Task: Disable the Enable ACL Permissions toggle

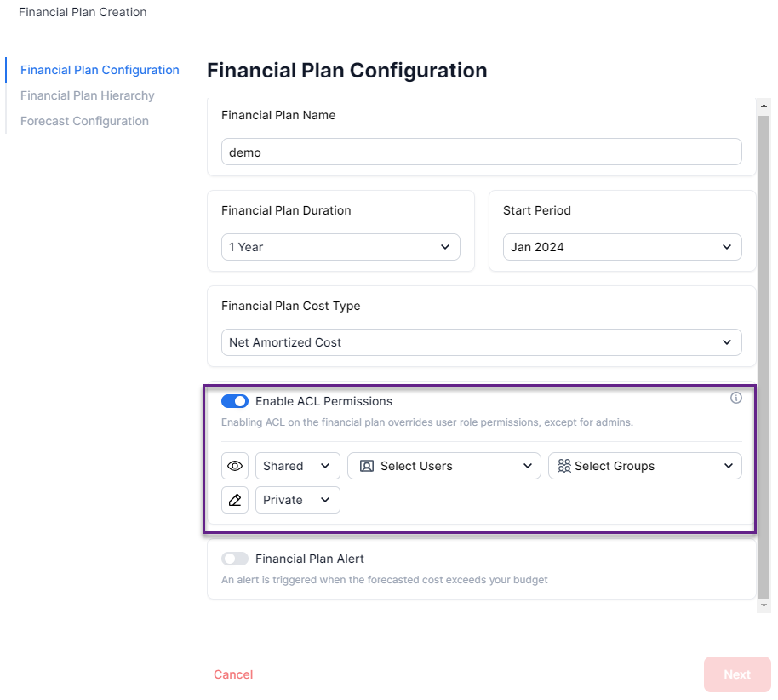Action: coord(235,401)
